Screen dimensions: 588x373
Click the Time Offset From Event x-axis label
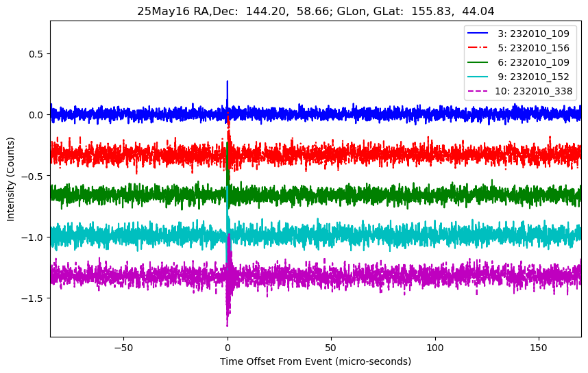tap(315, 361)
